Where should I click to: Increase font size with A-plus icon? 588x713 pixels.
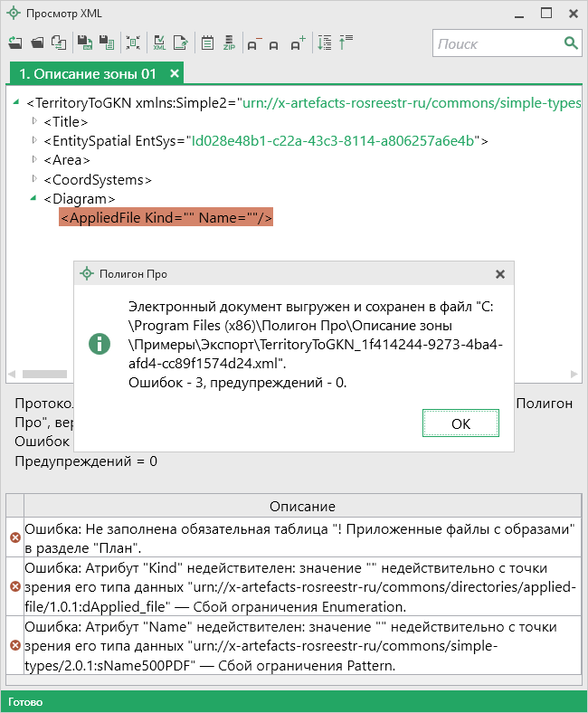[x=298, y=43]
